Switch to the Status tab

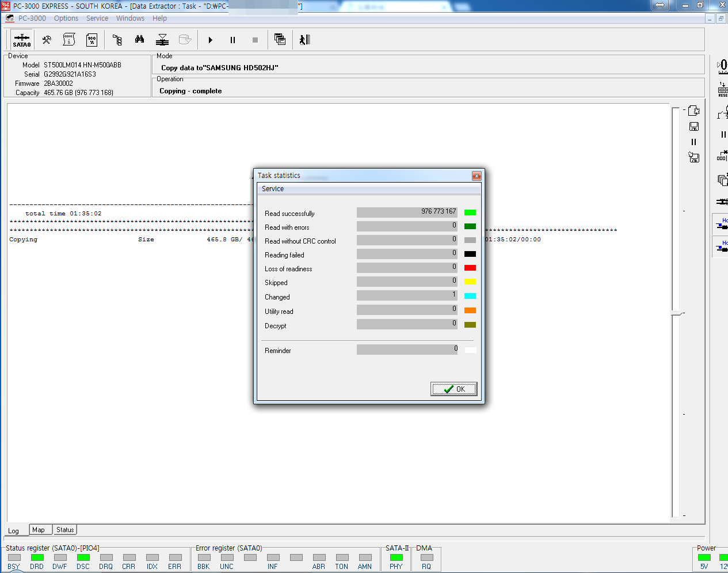[65, 530]
